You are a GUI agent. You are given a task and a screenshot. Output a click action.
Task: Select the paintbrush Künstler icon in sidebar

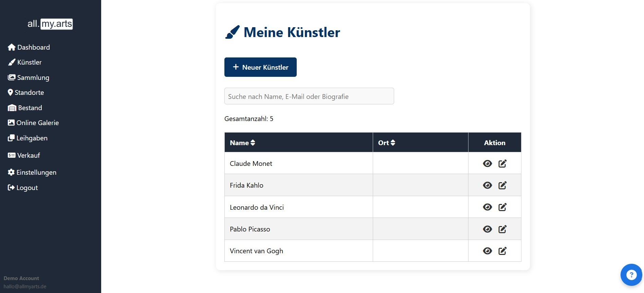pyautogui.click(x=12, y=62)
